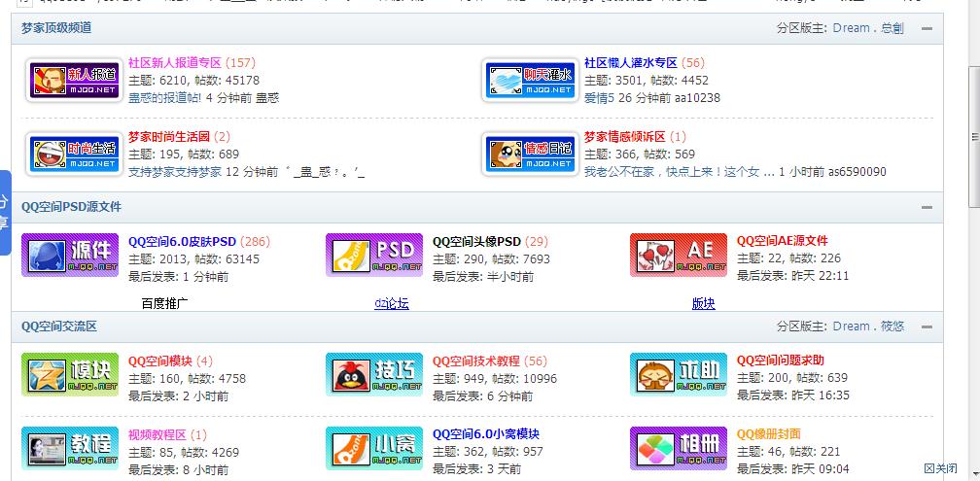
Task: Close the floating panel via 关闭
Action: coord(941,468)
